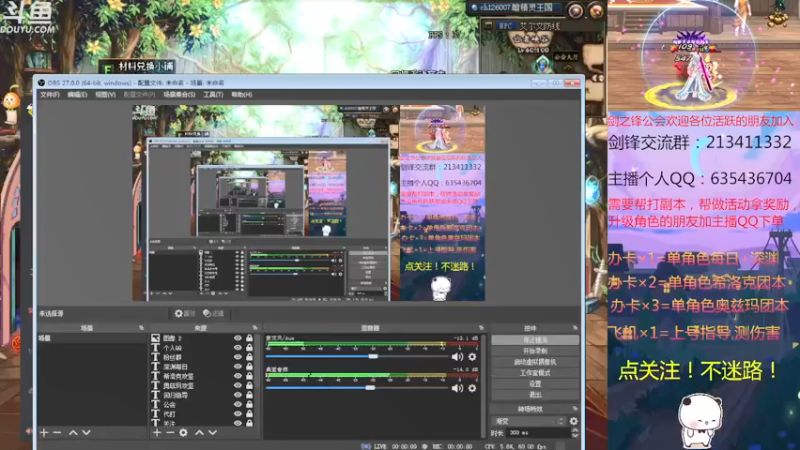Open source properties gear in sources toolbar

(183, 433)
